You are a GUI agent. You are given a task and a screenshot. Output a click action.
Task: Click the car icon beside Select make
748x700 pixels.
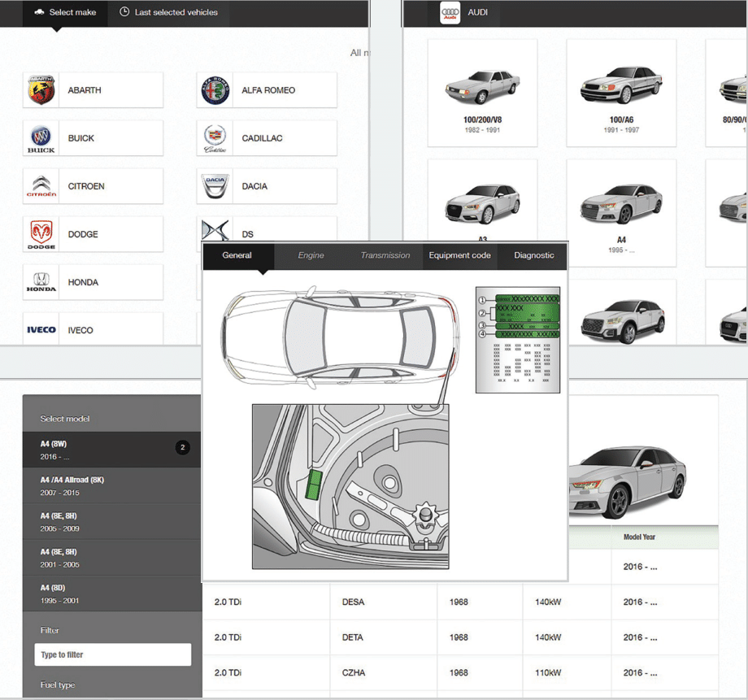tap(39, 12)
